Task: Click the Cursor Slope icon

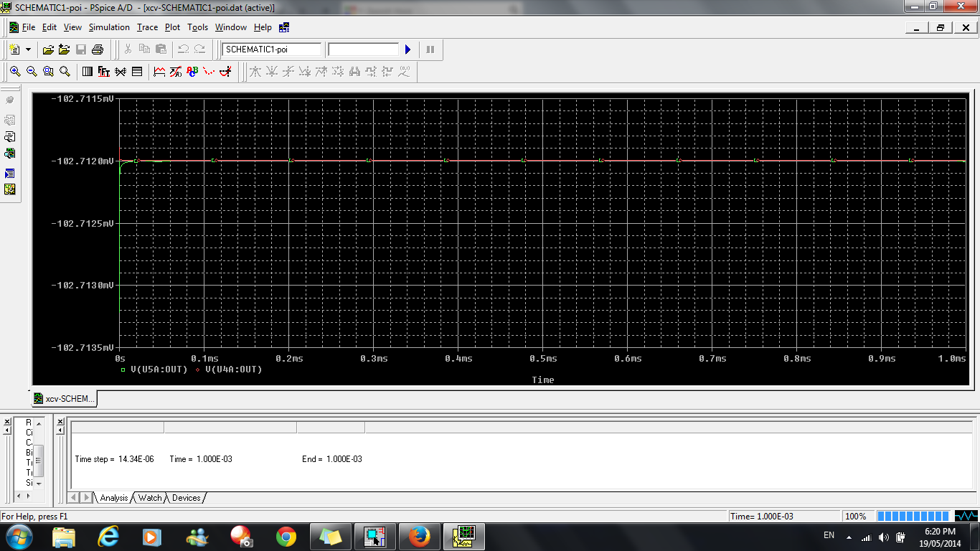Action: pyautogui.click(x=288, y=72)
